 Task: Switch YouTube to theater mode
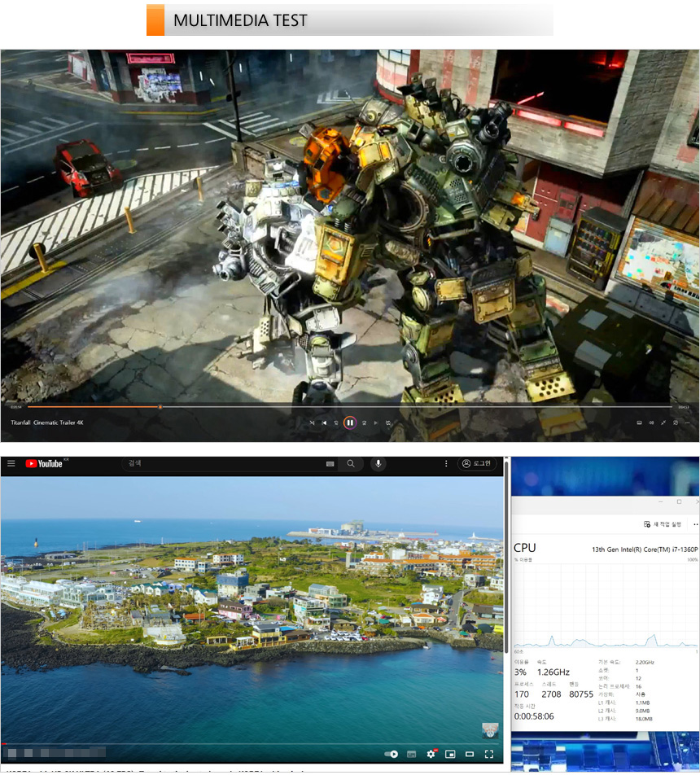[470, 754]
